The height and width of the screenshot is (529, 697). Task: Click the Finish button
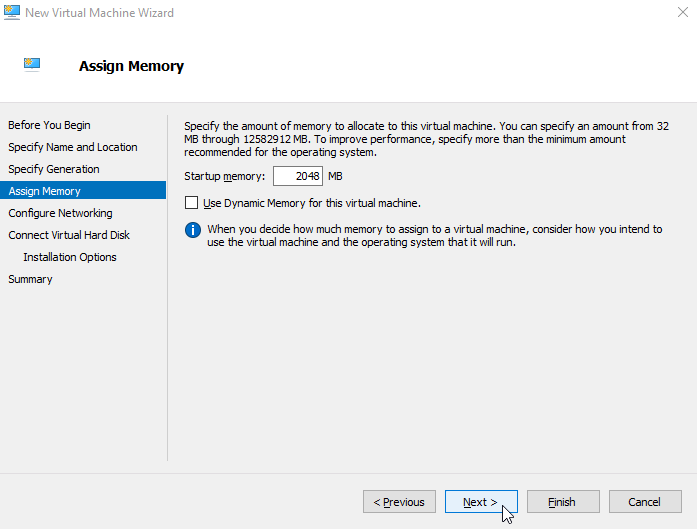coord(563,501)
